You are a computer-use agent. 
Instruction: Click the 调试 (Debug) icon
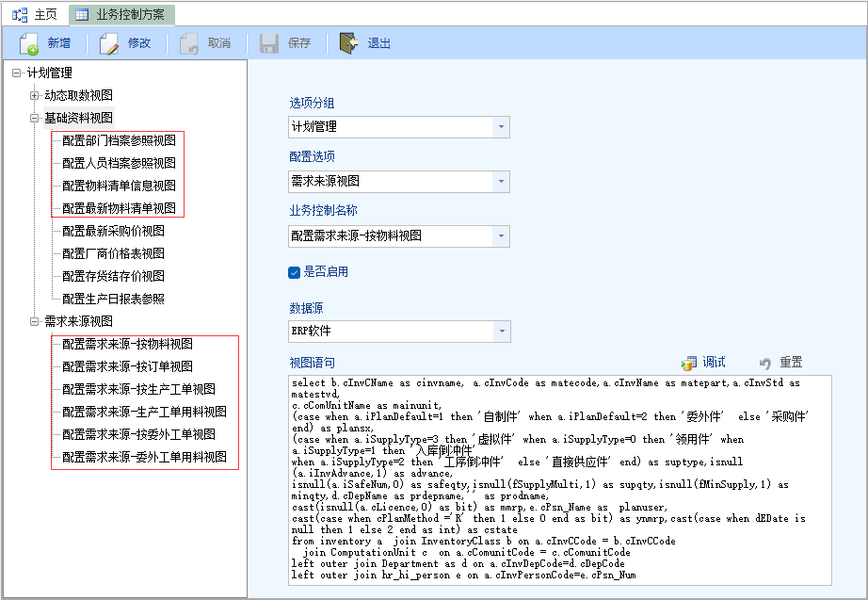click(689, 363)
